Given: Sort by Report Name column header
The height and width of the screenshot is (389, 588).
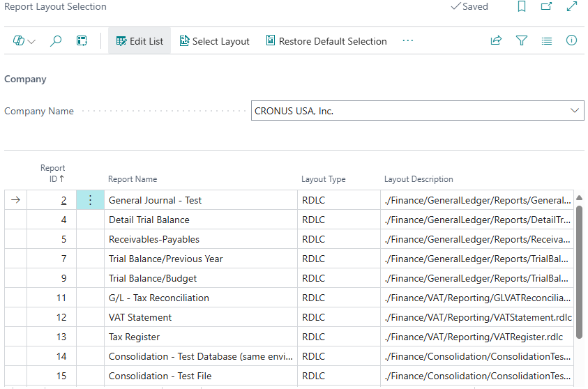Looking at the screenshot, I should (133, 179).
